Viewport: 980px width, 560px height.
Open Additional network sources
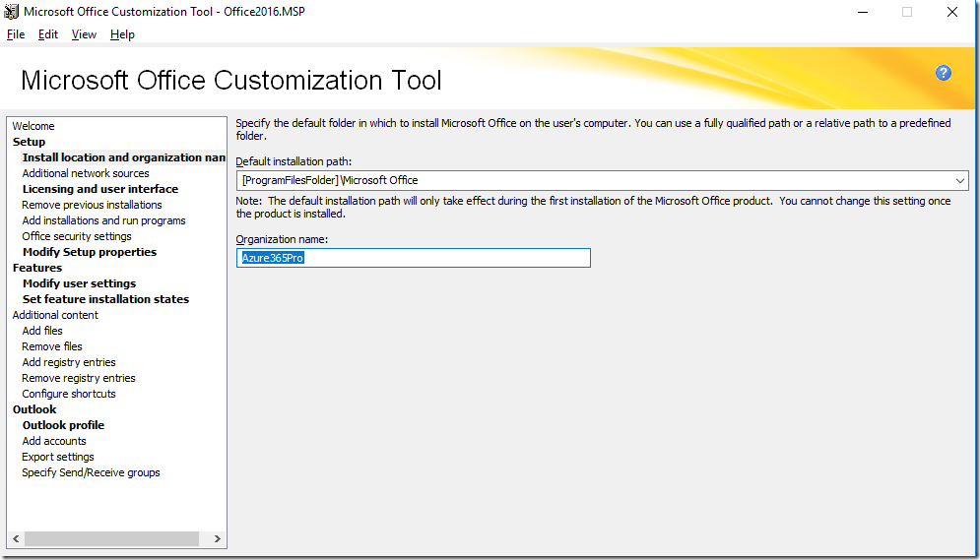coord(86,173)
